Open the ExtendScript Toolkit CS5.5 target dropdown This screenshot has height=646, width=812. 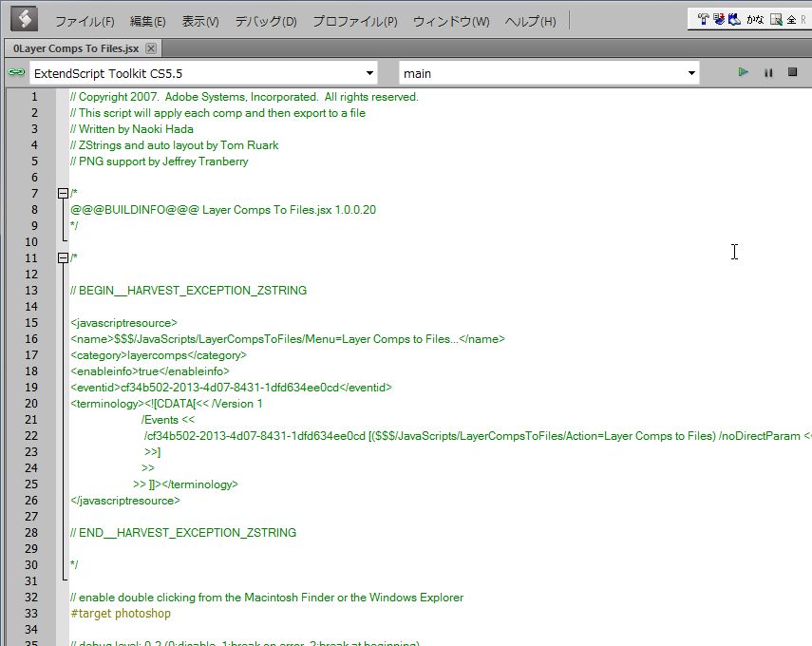pos(203,73)
